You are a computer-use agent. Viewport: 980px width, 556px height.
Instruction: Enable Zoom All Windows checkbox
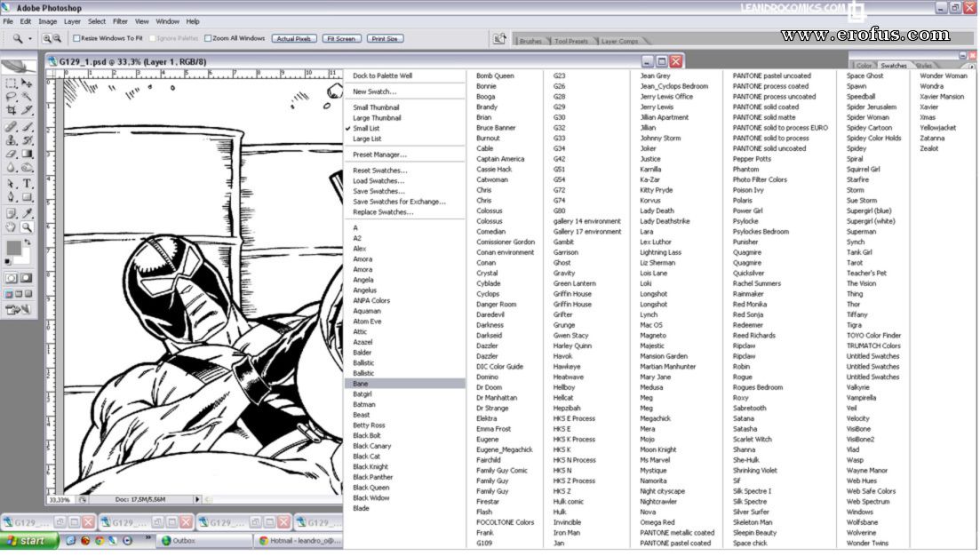208,38
